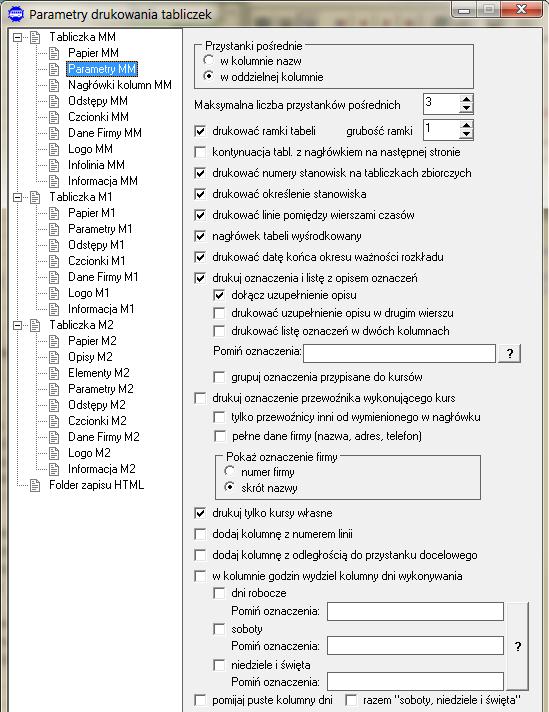Toggle 'dołącz uzupełnienie opisu' checkbox
549x712 pixels.
click(219, 295)
